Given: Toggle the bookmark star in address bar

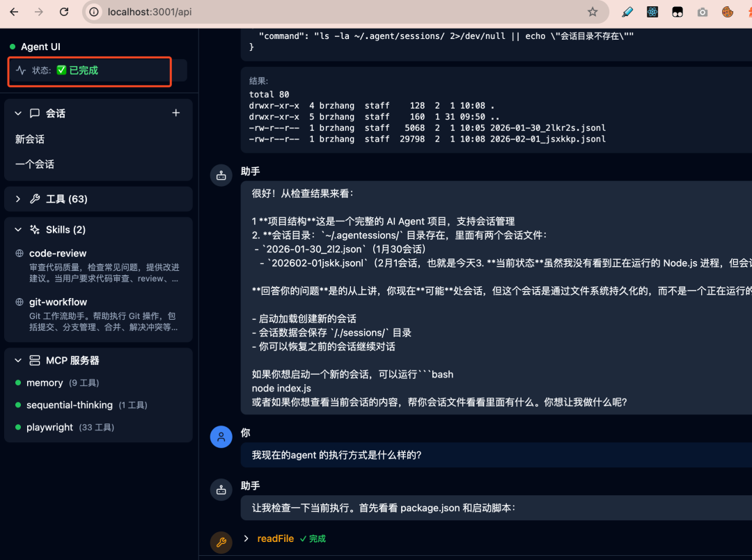Looking at the screenshot, I should point(593,12).
